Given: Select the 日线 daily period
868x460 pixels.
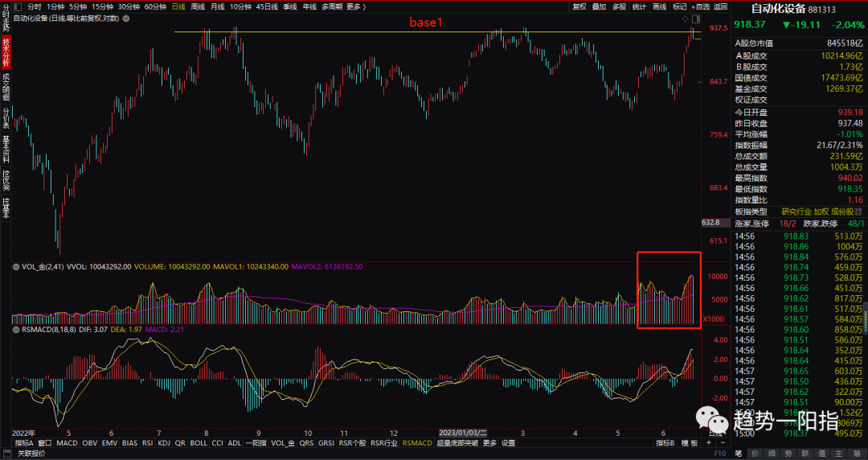Looking at the screenshot, I should tap(178, 6).
